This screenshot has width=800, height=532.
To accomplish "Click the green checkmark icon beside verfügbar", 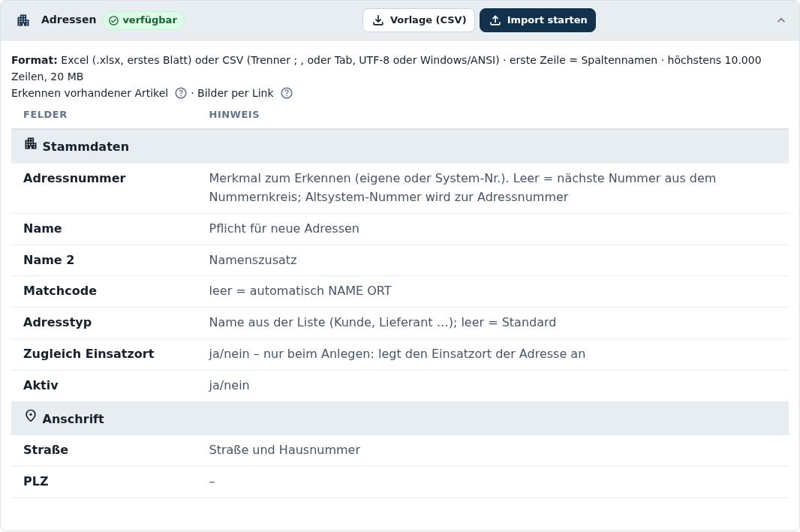I will [x=114, y=20].
